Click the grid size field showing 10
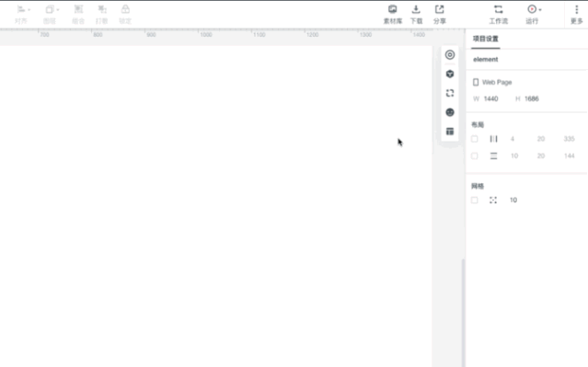Viewport: 588px width, 367px height. [x=513, y=200]
